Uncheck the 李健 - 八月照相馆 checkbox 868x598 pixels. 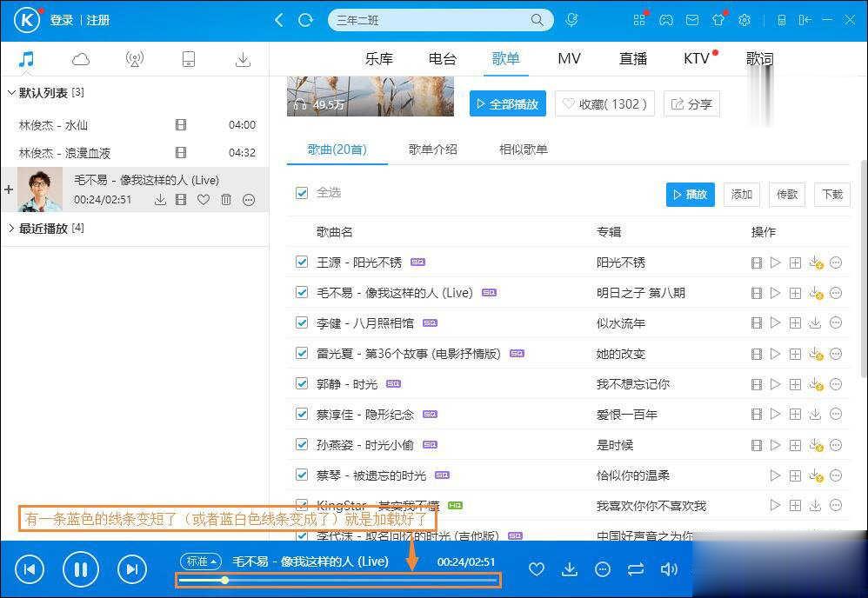(300, 322)
